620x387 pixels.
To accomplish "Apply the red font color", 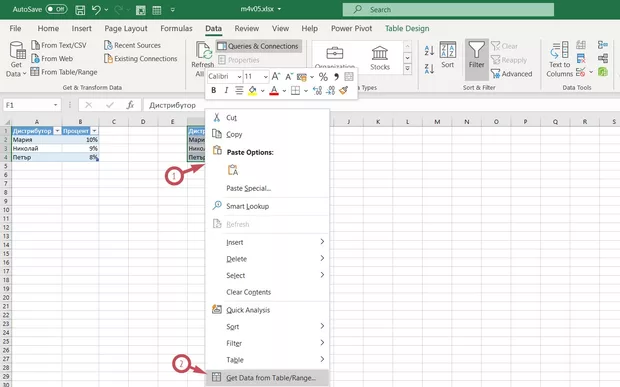I will [x=274, y=91].
